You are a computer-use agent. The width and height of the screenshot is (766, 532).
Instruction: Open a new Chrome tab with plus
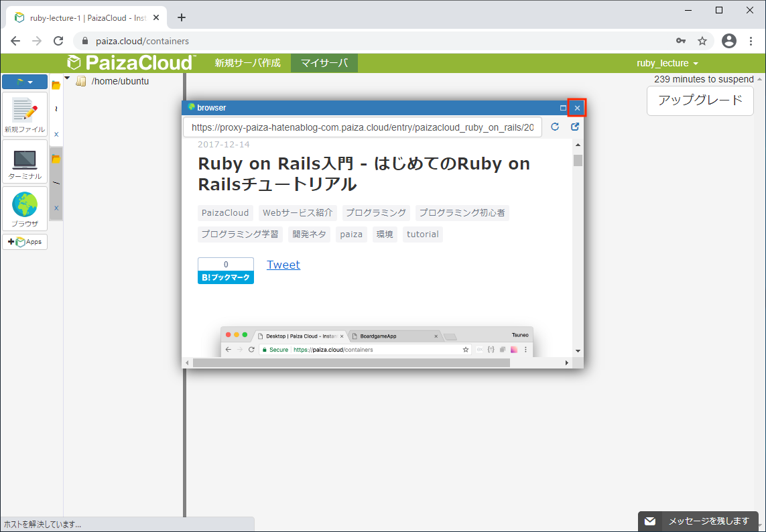pos(182,17)
